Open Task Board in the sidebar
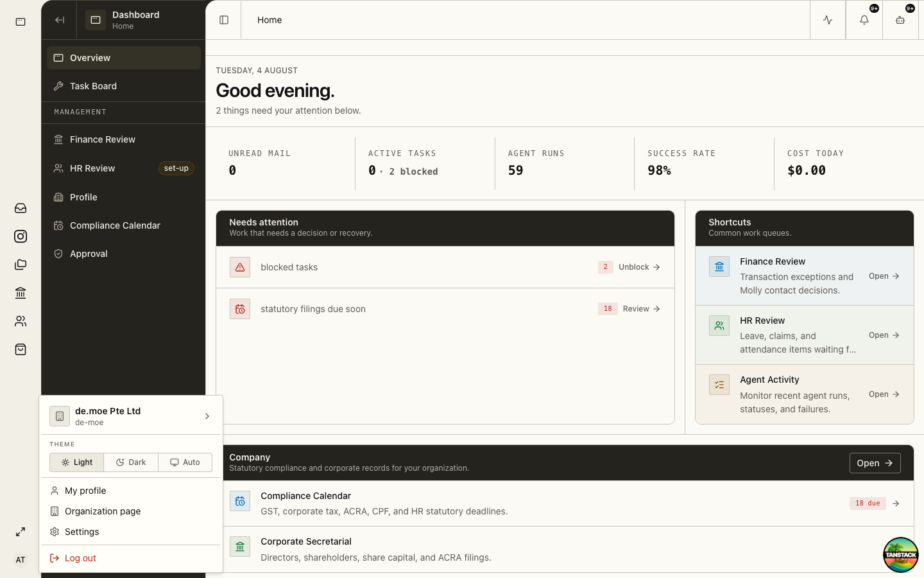The image size is (924, 578). 124,86
